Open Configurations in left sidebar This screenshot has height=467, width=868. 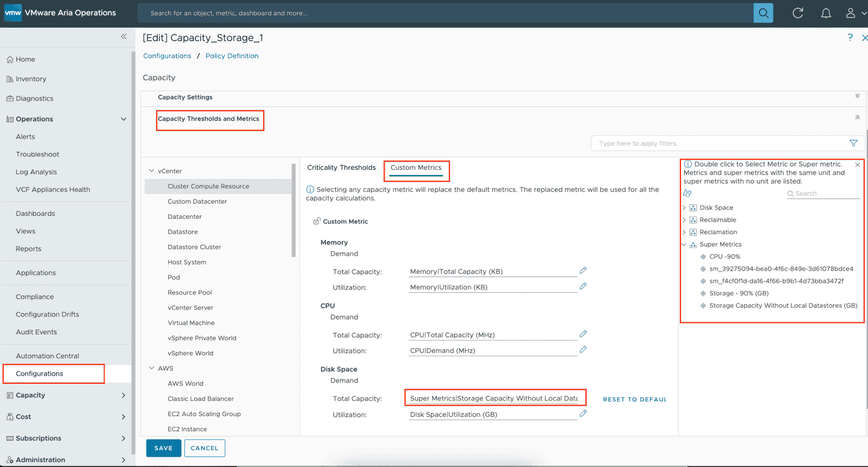[40, 374]
